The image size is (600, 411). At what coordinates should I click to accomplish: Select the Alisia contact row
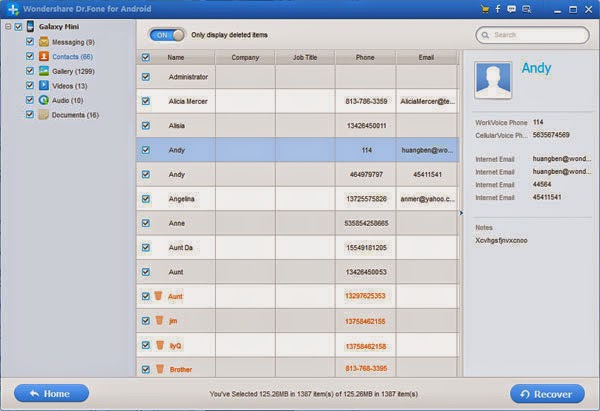(x=297, y=126)
